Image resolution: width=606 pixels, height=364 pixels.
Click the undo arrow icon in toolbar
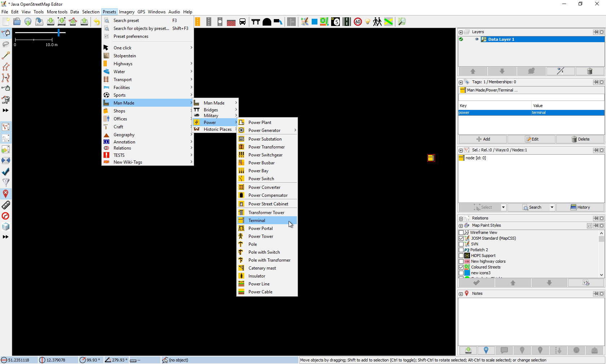[97, 22]
